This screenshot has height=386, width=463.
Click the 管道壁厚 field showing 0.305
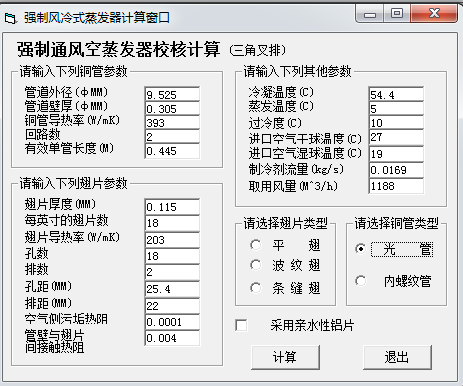pyautogui.click(x=172, y=109)
